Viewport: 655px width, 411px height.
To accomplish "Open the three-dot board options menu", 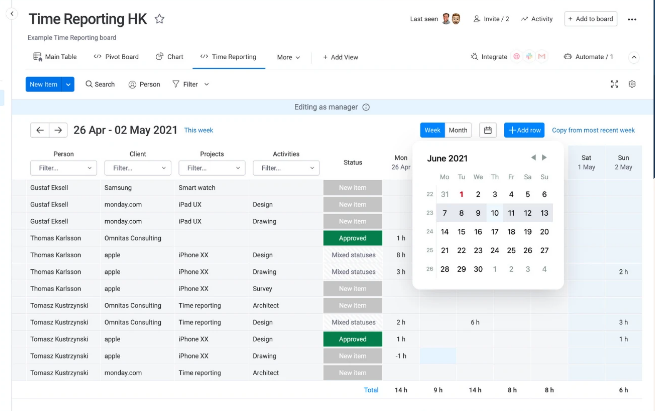I will pyautogui.click(x=632, y=19).
